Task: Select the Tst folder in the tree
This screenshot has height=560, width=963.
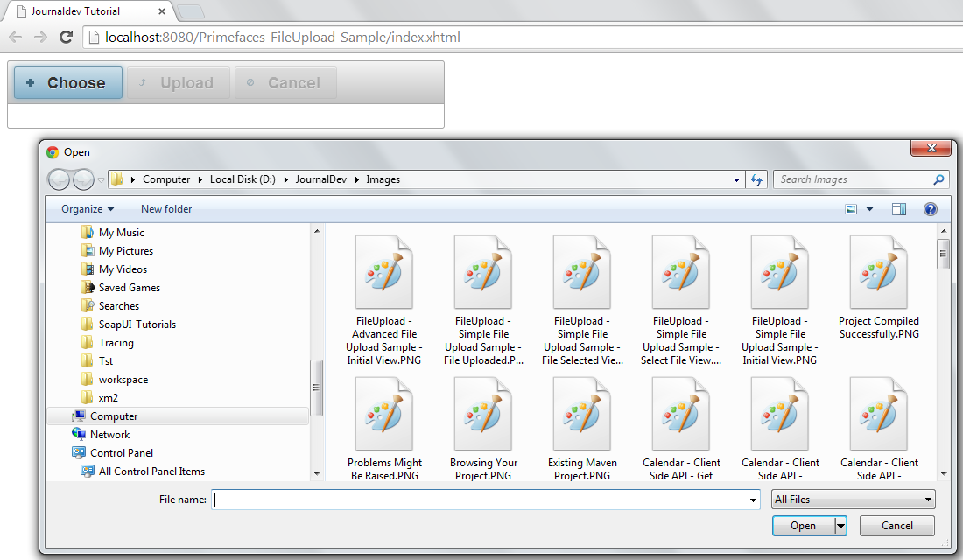Action: pos(106,361)
